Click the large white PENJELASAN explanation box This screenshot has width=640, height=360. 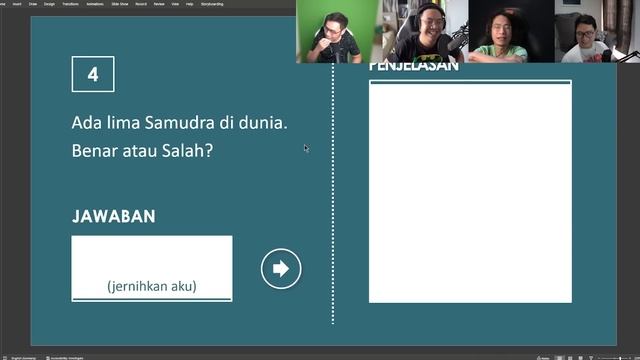click(470, 191)
